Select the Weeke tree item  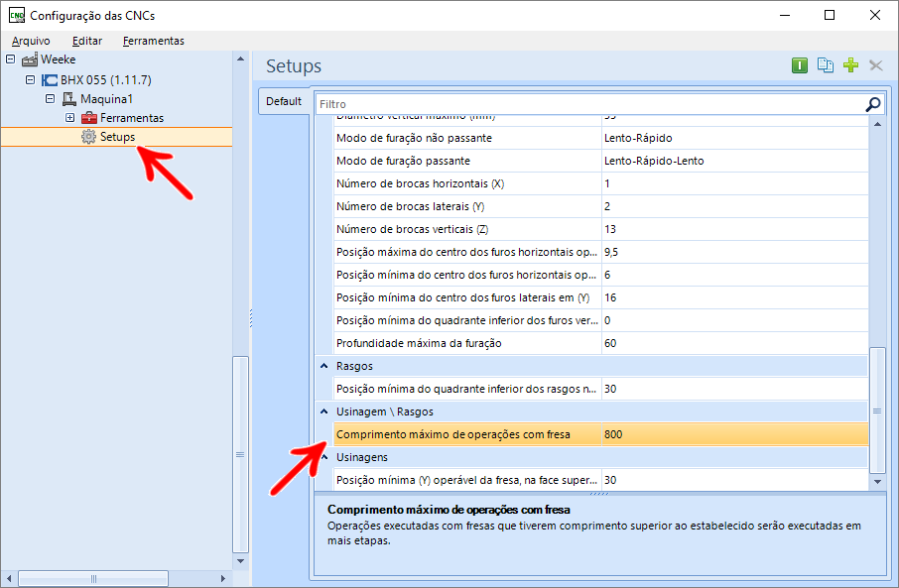pos(58,59)
